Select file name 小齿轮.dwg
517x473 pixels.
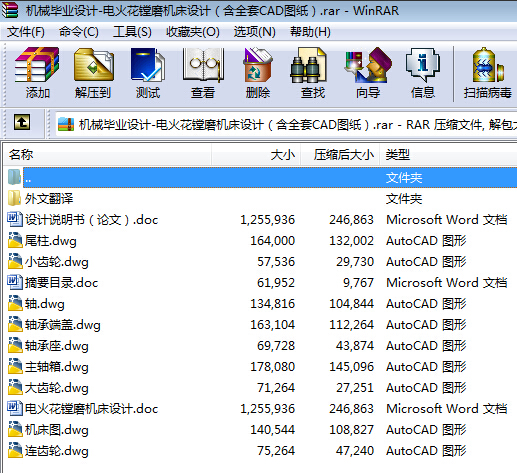(x=57, y=262)
